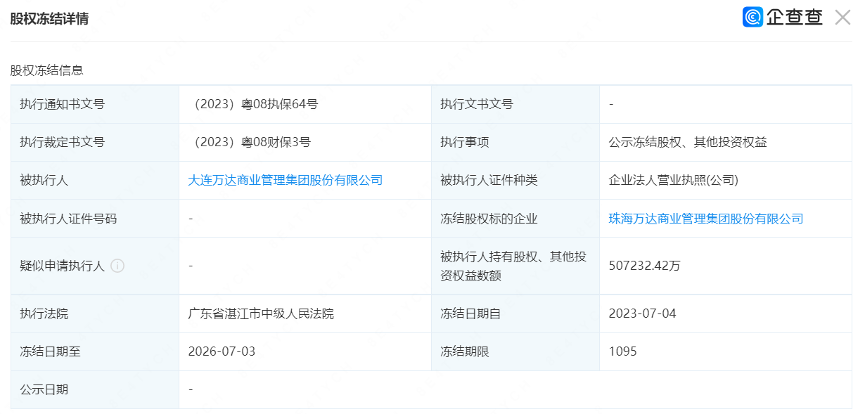Click the info icon beside 疑似申请执行人
This screenshot has height=414, width=866.
(x=117, y=266)
